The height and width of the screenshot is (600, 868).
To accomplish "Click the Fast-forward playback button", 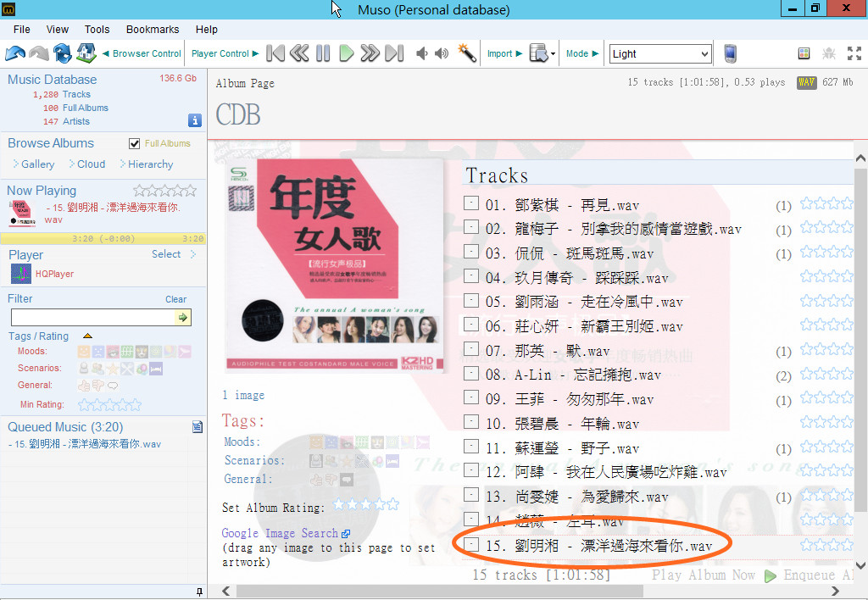I will [370, 53].
